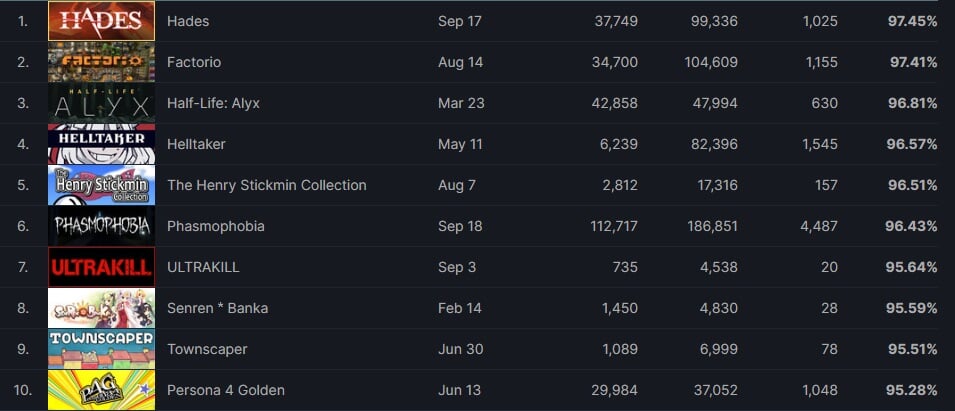955x411 pixels.
Task: Open The Henry Stickmin Collection link
Action: coord(266,185)
